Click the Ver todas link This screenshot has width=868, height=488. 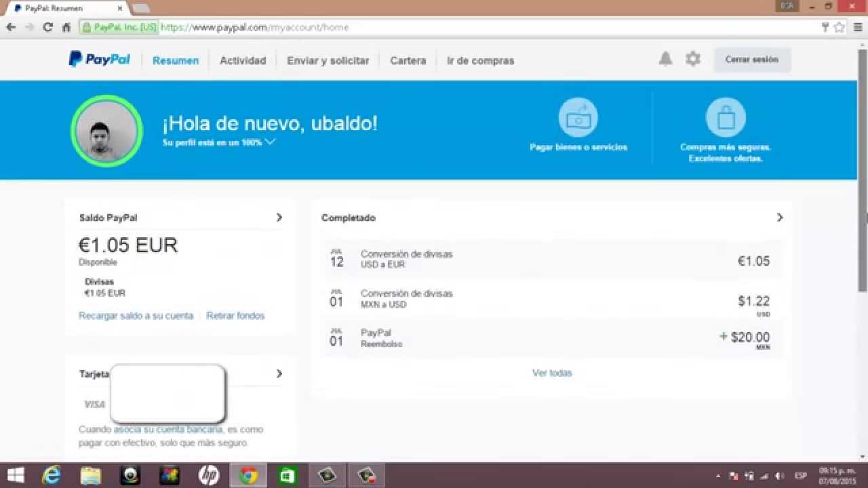pos(552,373)
